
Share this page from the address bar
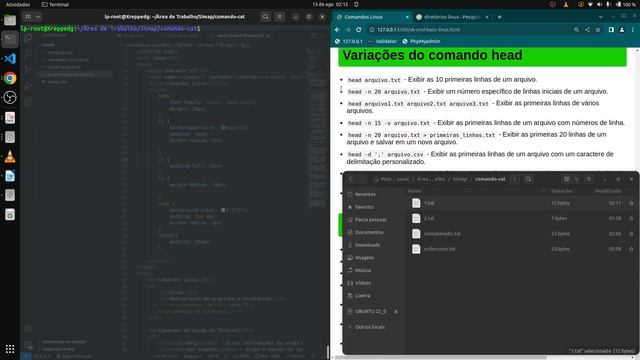click(x=587, y=29)
